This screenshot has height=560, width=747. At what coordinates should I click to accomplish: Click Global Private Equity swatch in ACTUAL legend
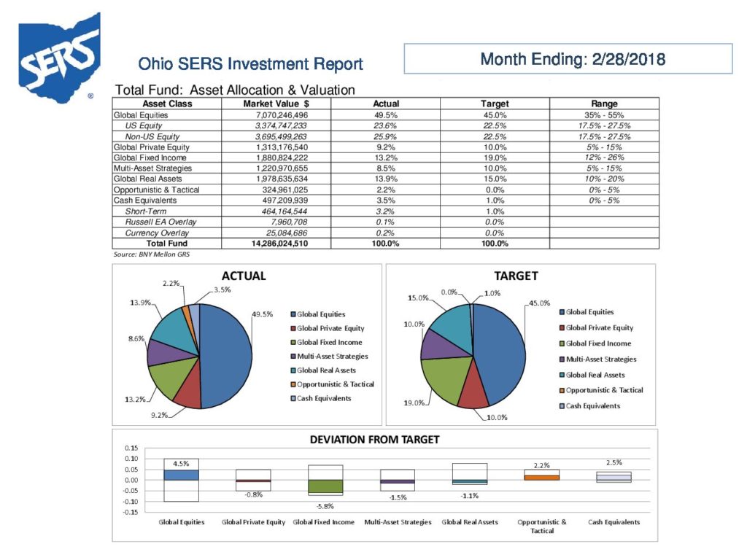pyautogui.click(x=293, y=328)
